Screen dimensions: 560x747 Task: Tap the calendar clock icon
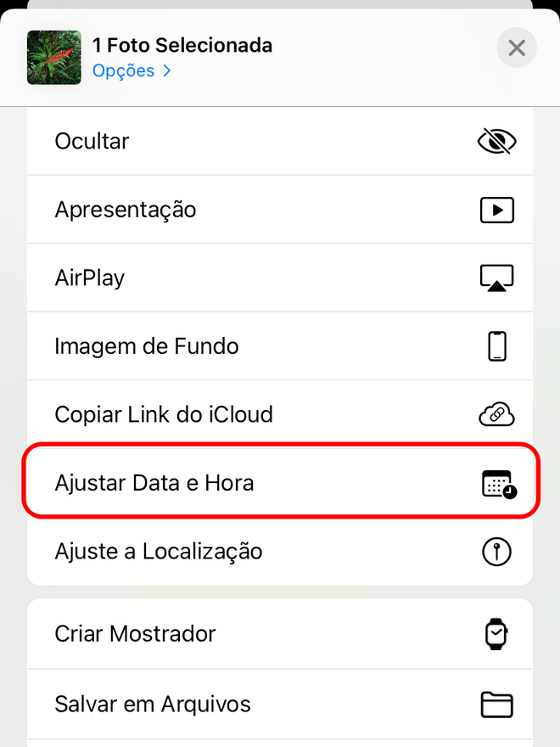(499, 484)
